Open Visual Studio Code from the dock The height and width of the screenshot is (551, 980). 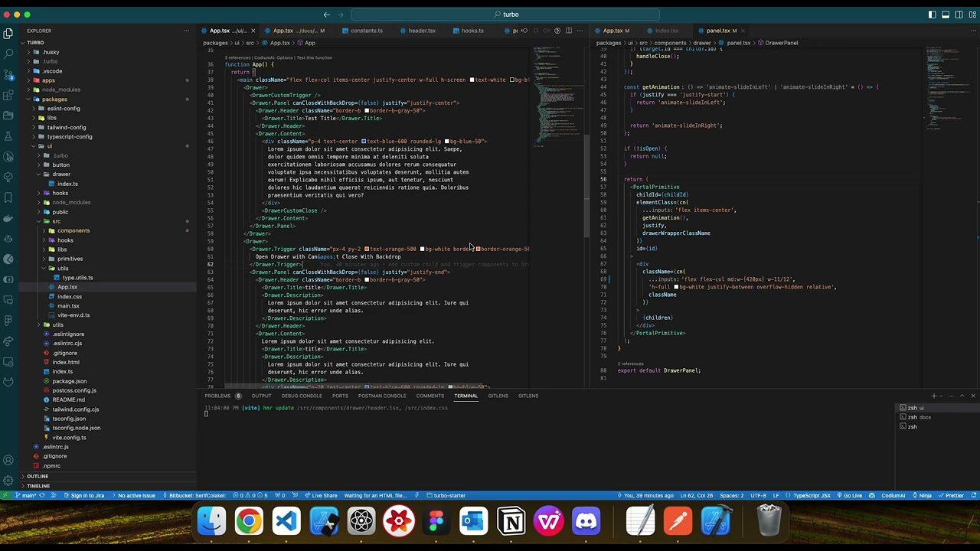pos(286,522)
